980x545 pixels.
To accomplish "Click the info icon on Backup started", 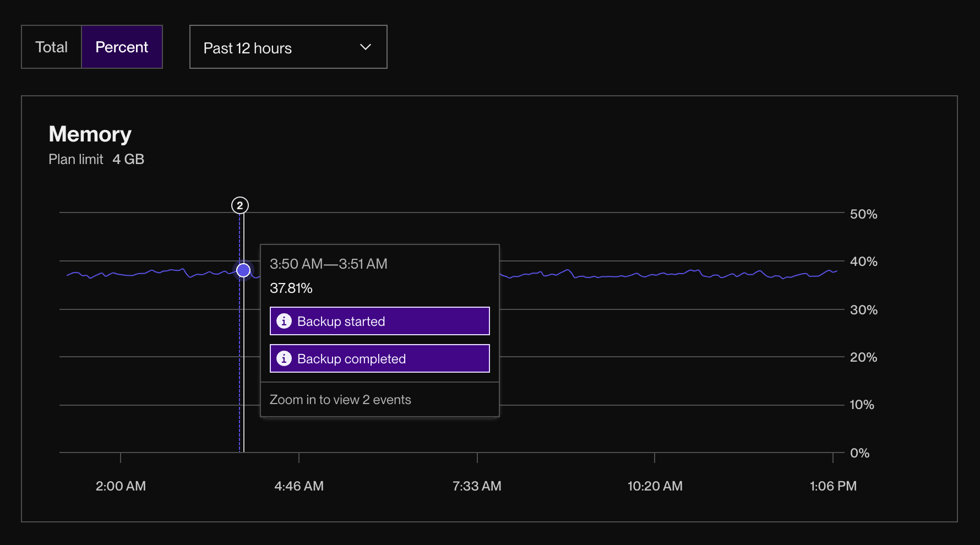I will [x=284, y=321].
